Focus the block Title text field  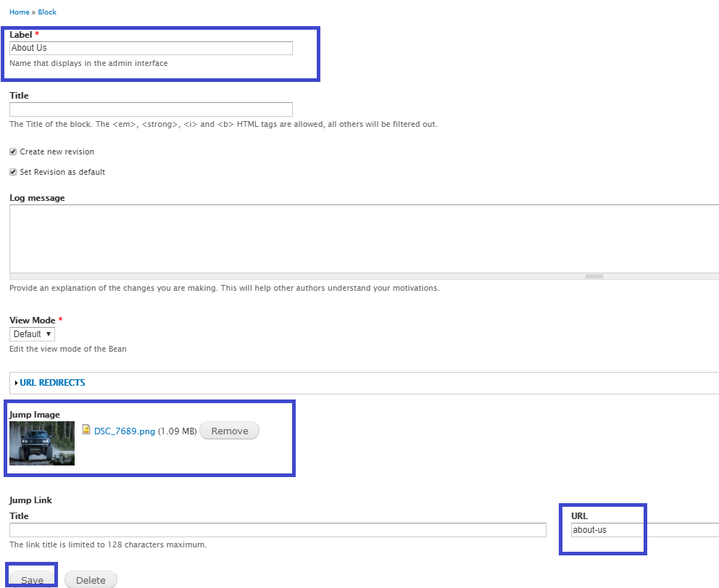point(151,109)
